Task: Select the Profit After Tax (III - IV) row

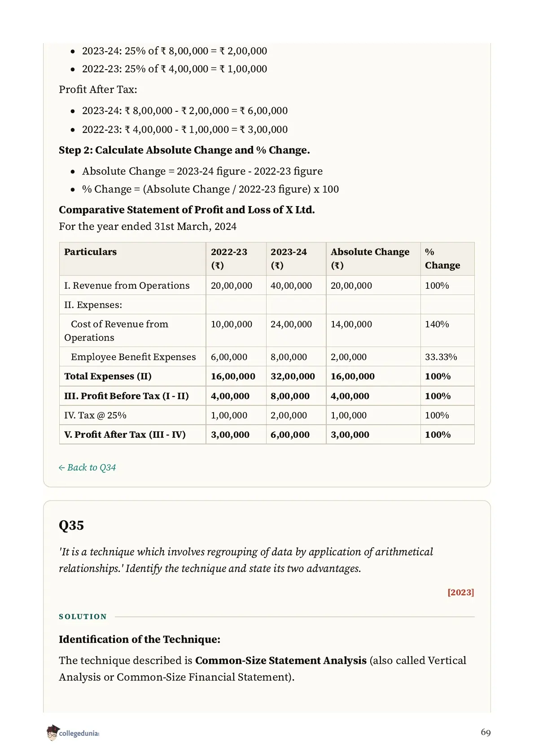Action: pyautogui.click(x=267, y=435)
